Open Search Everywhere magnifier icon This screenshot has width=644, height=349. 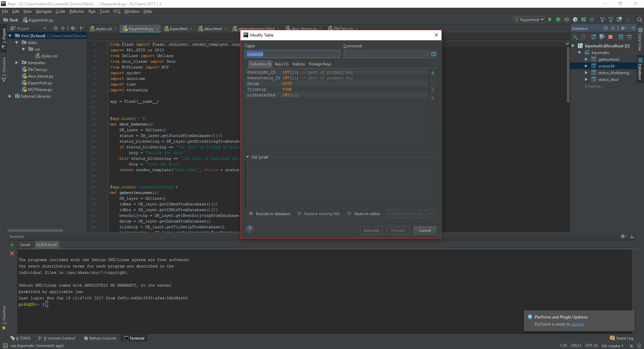[x=640, y=20]
